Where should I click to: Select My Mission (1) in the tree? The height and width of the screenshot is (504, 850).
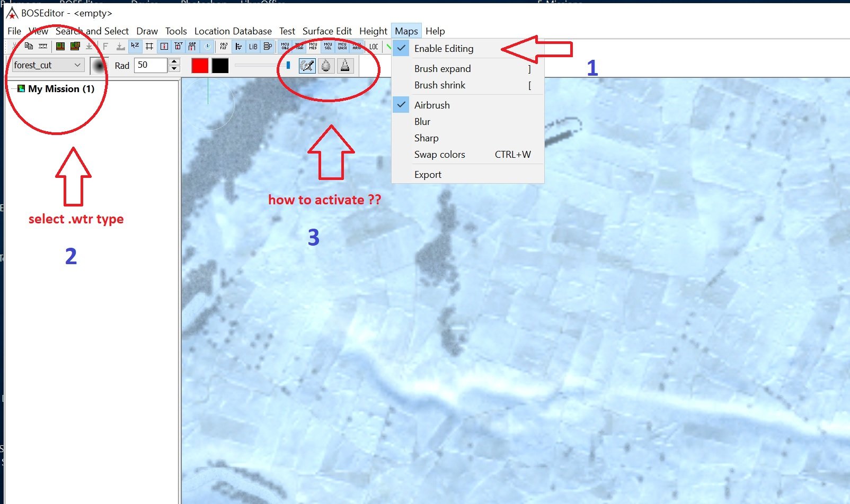(x=61, y=88)
